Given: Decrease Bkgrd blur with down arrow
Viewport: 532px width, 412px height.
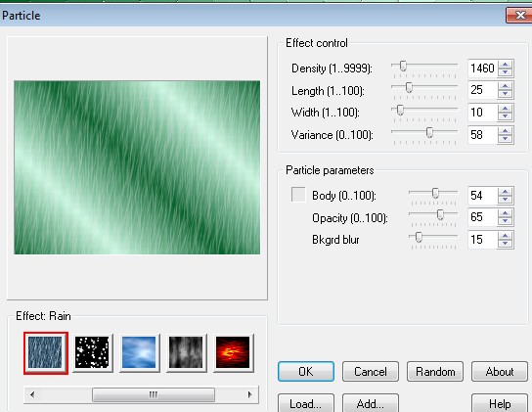Looking at the screenshot, I should tap(506, 244).
